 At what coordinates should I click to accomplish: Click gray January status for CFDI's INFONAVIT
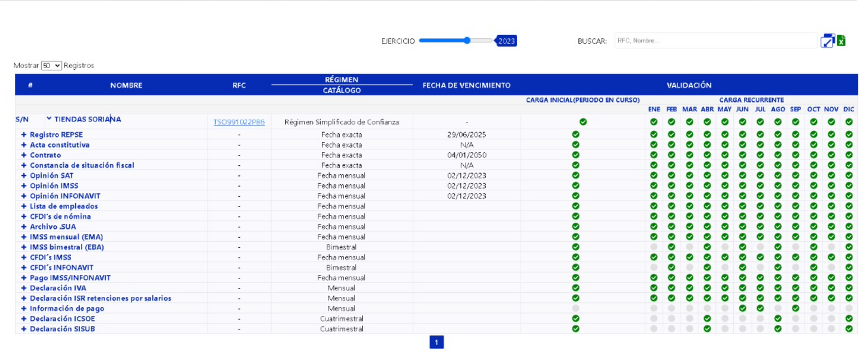tap(654, 267)
